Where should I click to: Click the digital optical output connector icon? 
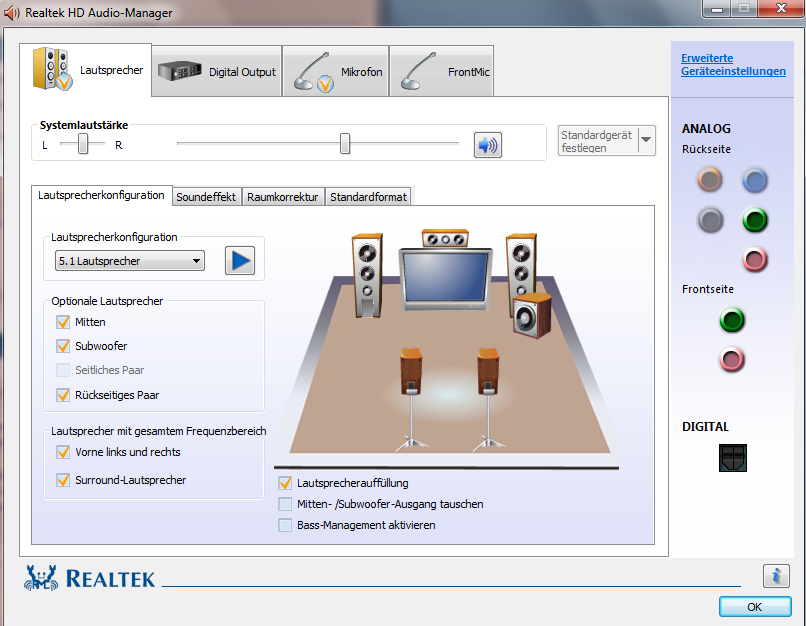pyautogui.click(x=732, y=458)
